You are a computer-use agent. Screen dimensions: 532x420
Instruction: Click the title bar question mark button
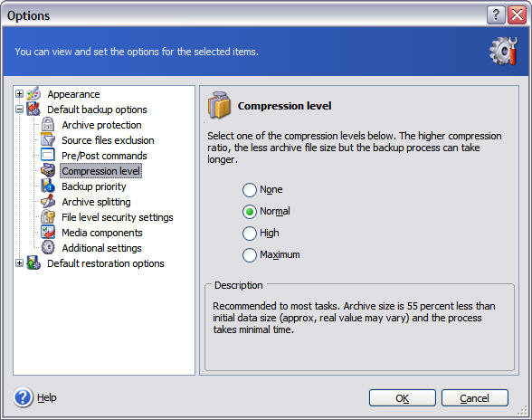(496, 15)
